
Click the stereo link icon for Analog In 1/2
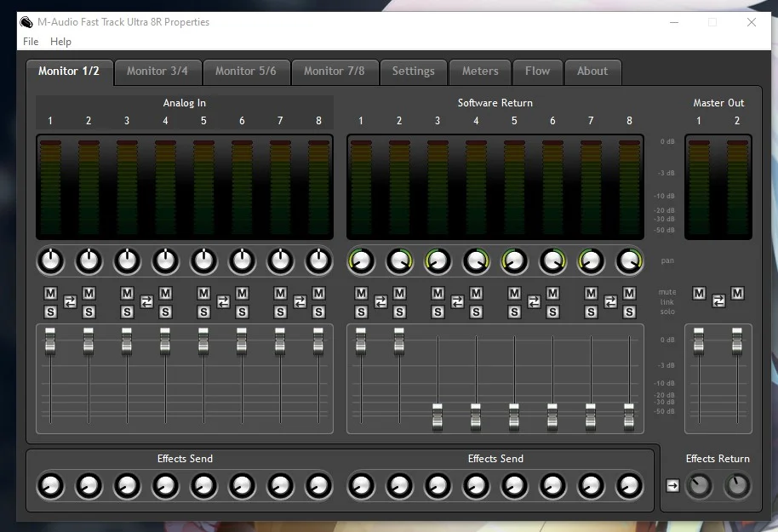click(x=70, y=302)
